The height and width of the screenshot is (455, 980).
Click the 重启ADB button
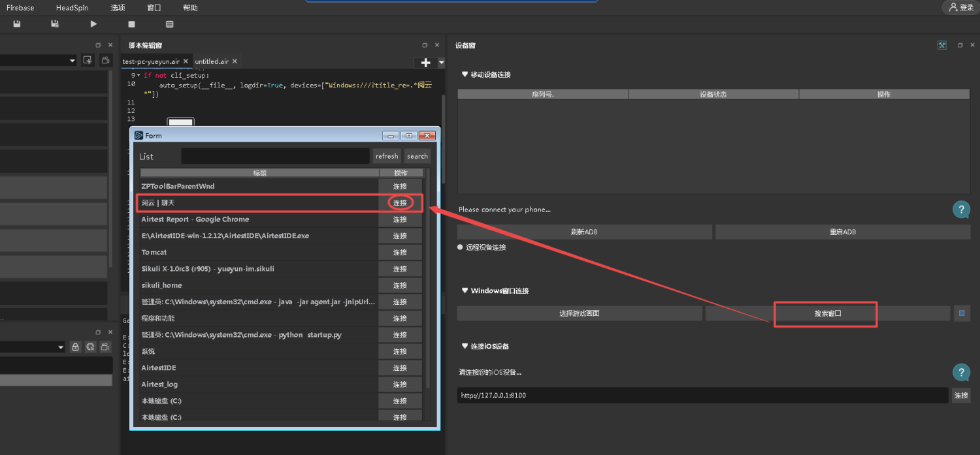[x=843, y=232]
